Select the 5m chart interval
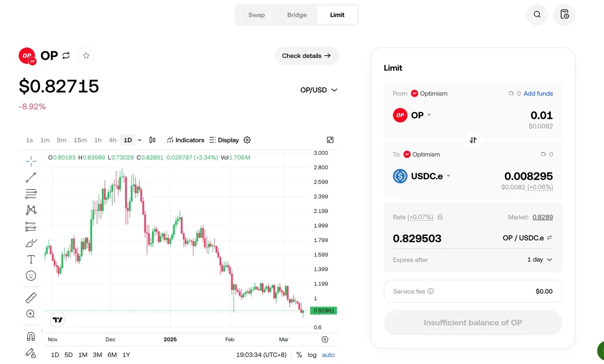 click(61, 140)
